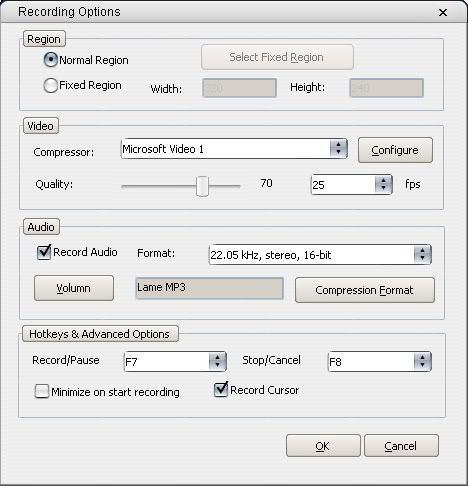Confirm settings with the OK button
Screen dimensions: 468x486
tap(323, 446)
